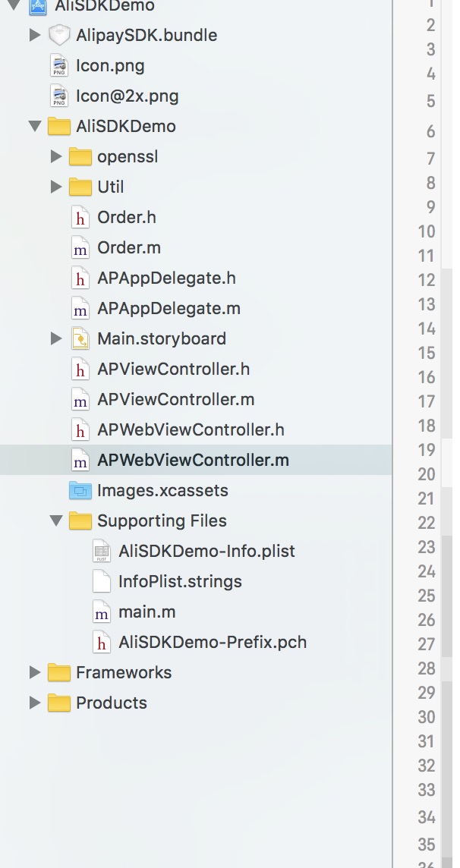Image resolution: width=460 pixels, height=868 pixels.
Task: Select the Icon.png file name
Action: point(110,66)
